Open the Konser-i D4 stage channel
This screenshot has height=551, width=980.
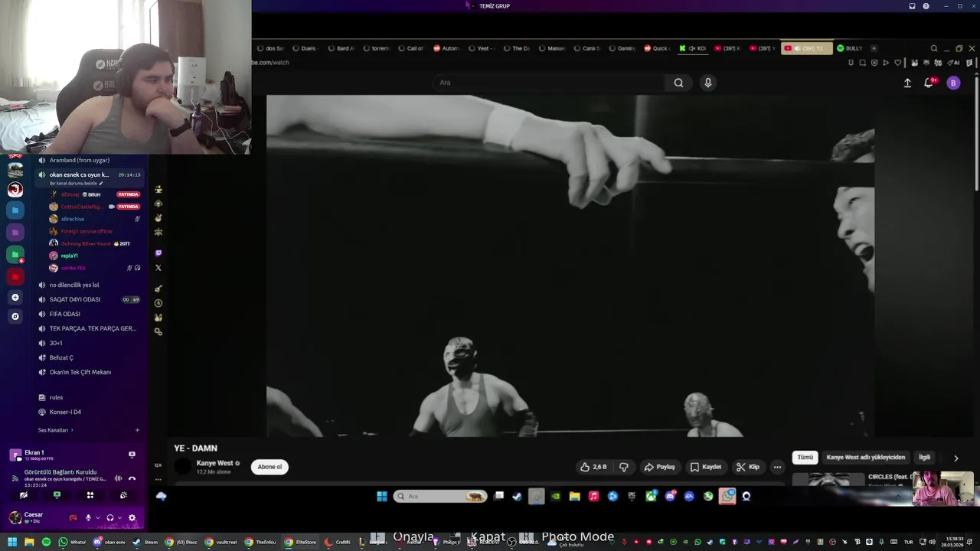click(x=89, y=412)
